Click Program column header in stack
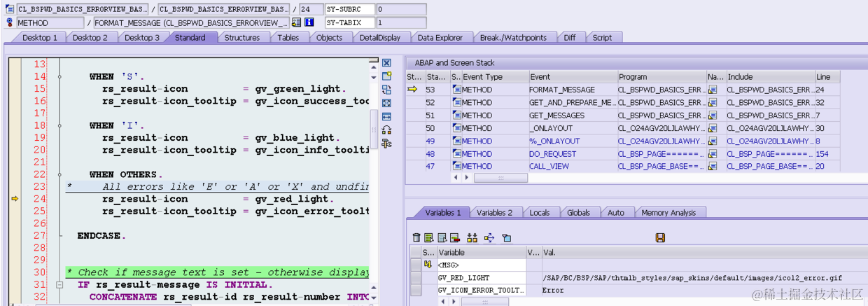The image size is (868, 306). point(662,77)
